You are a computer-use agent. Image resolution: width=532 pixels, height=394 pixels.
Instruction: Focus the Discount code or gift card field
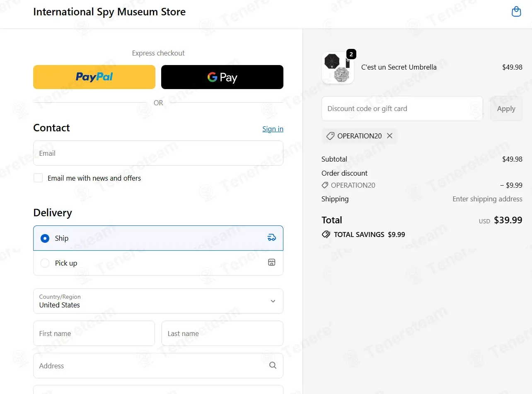tap(402, 109)
